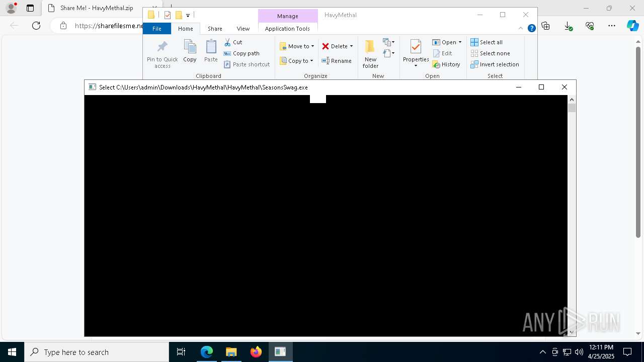This screenshot has width=644, height=362.
Task: Open the Move to dropdown
Action: tap(297, 46)
